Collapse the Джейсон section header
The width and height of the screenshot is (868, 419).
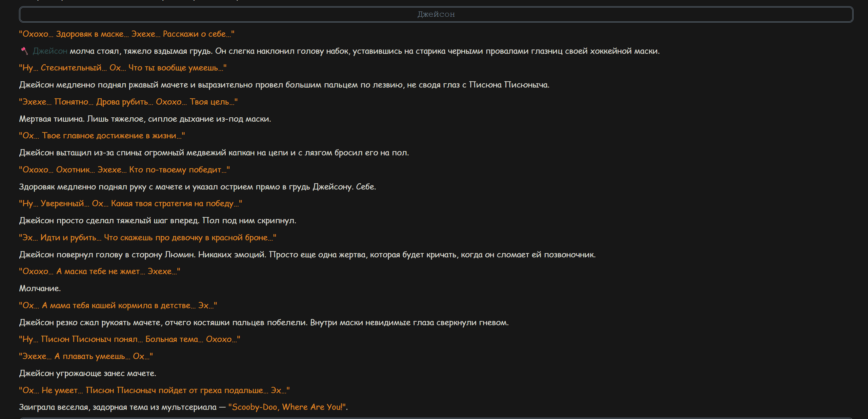click(x=436, y=14)
